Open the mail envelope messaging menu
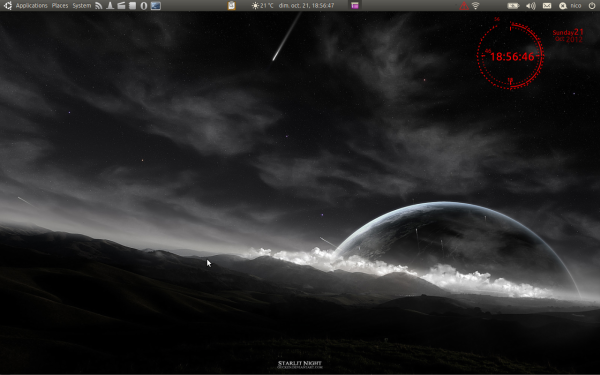This screenshot has height=375, width=600. (547, 5)
